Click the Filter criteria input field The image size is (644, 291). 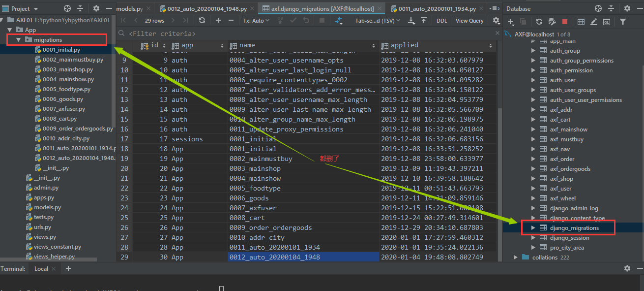pos(197,32)
